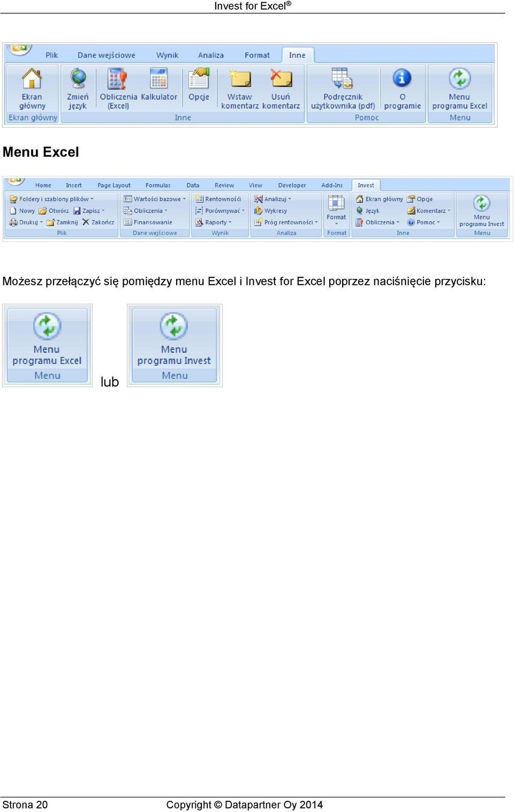514x812 pixels.
Task: Click the 'Menu Excel' heading text
Action: point(41,152)
